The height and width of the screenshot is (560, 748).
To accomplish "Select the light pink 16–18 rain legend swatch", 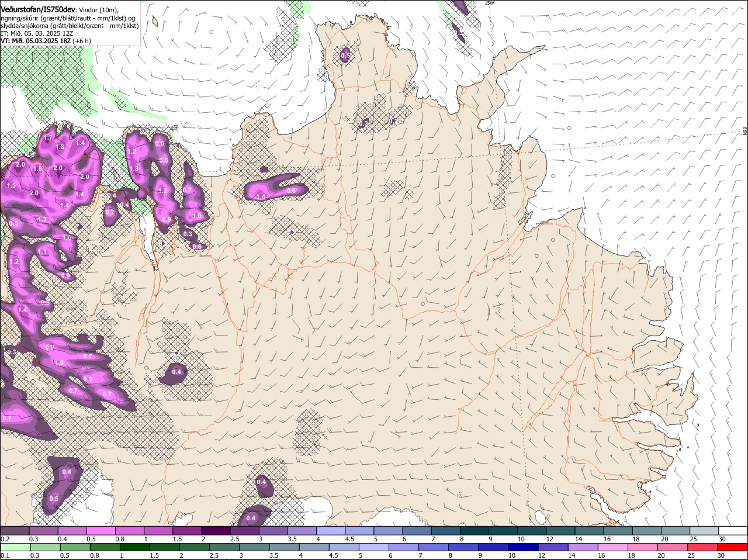I will coord(613,547).
